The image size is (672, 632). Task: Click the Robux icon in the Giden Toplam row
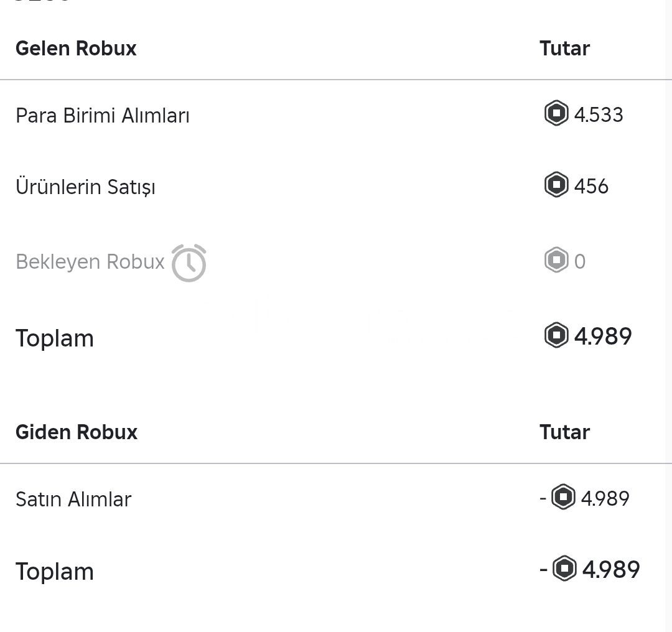(x=564, y=569)
